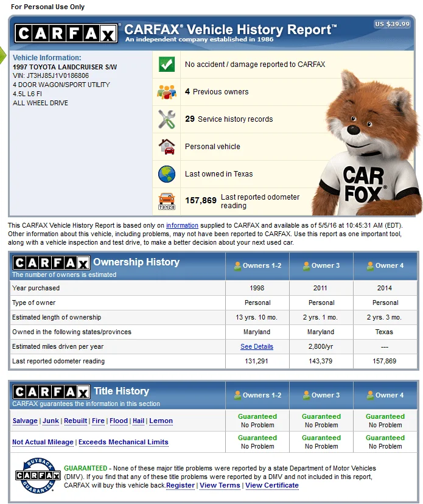
Task: Open the 'information' link in the disclaimer
Action: (182, 225)
